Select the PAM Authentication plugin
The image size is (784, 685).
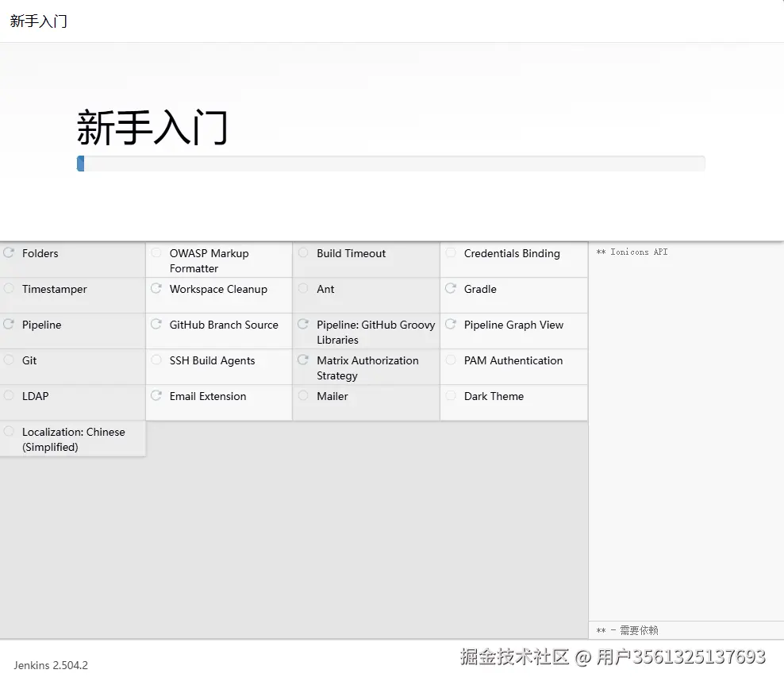coord(513,360)
